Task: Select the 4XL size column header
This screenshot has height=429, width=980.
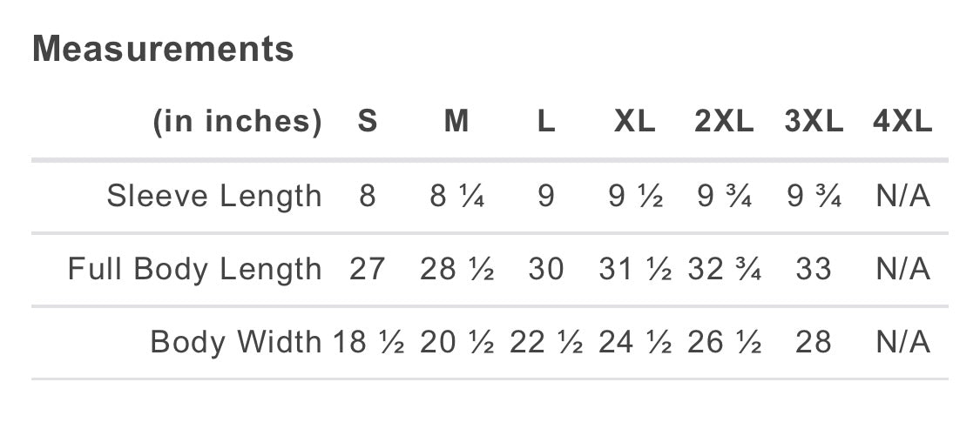Action: point(902,122)
